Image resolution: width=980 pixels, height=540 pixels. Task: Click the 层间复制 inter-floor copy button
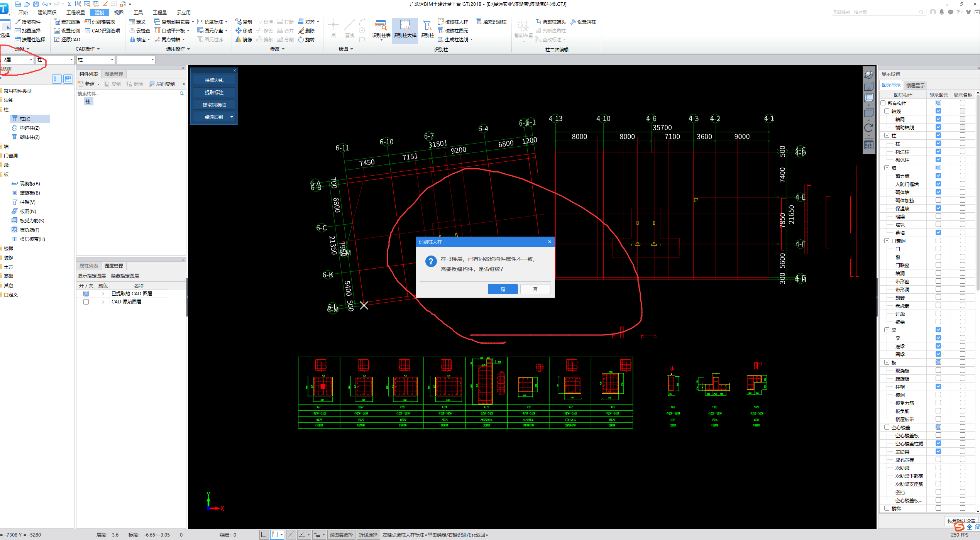tap(162, 84)
